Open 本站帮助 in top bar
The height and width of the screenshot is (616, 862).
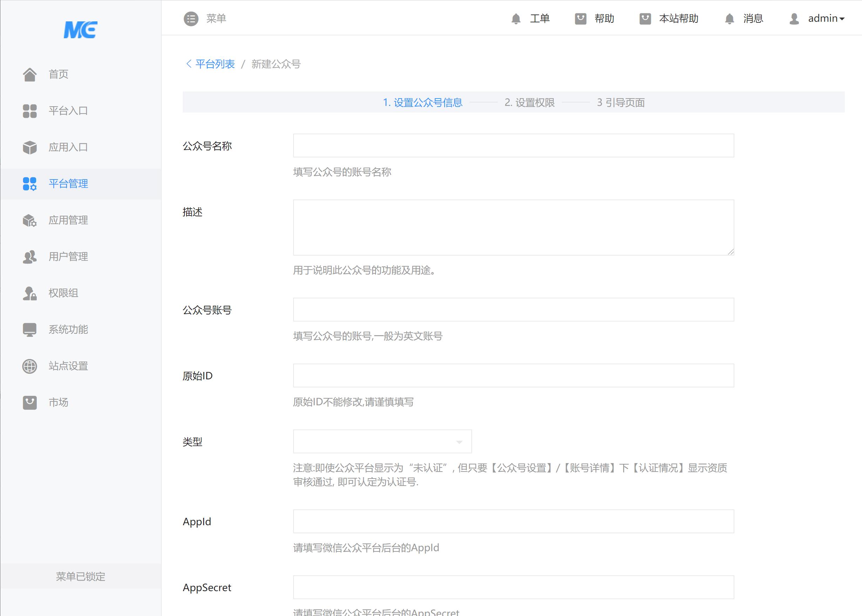point(679,18)
